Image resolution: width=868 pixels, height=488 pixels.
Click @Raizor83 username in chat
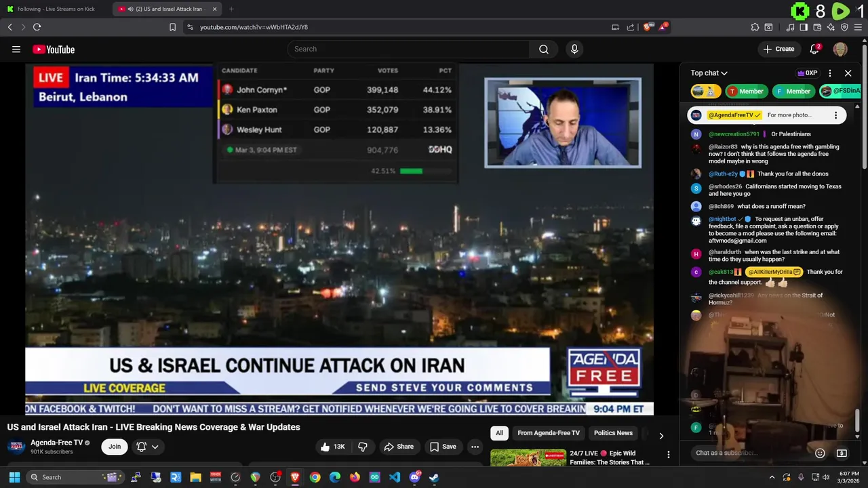click(x=723, y=146)
